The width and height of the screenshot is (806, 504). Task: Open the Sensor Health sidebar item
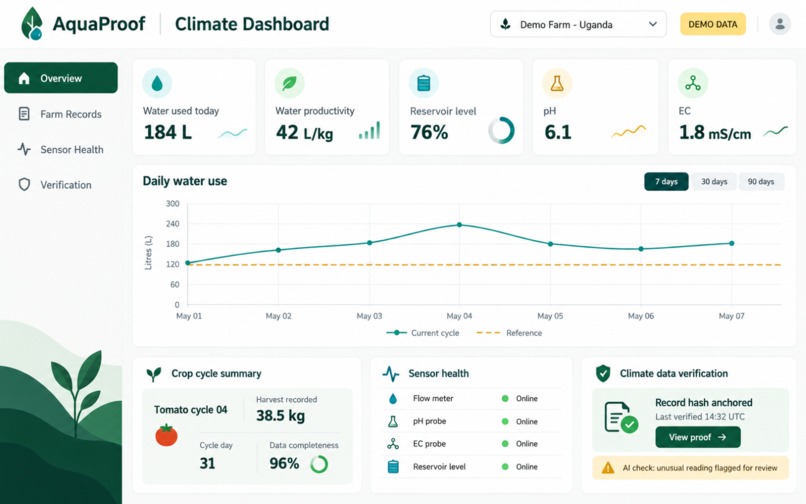[x=61, y=149]
